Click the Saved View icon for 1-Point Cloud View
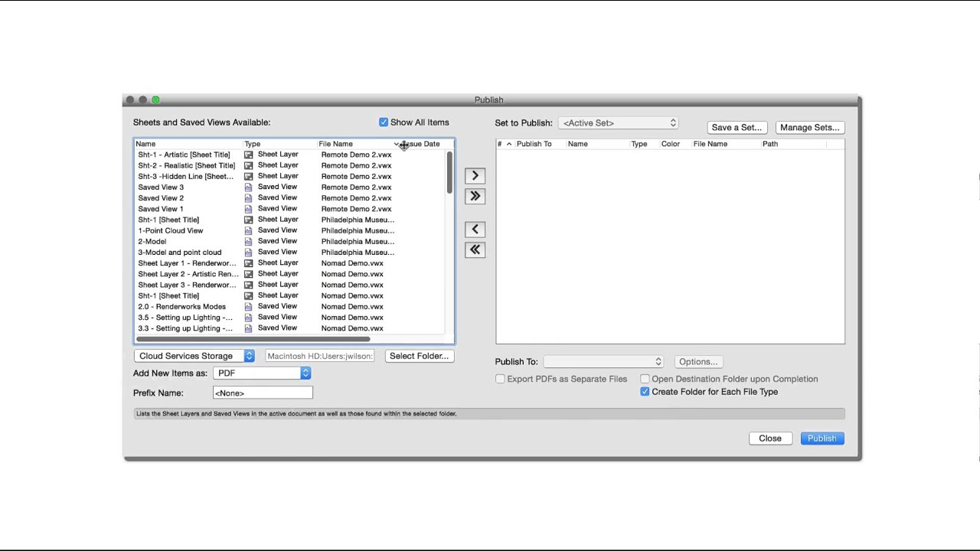Screen dimensions: 980x551 pos(249,230)
